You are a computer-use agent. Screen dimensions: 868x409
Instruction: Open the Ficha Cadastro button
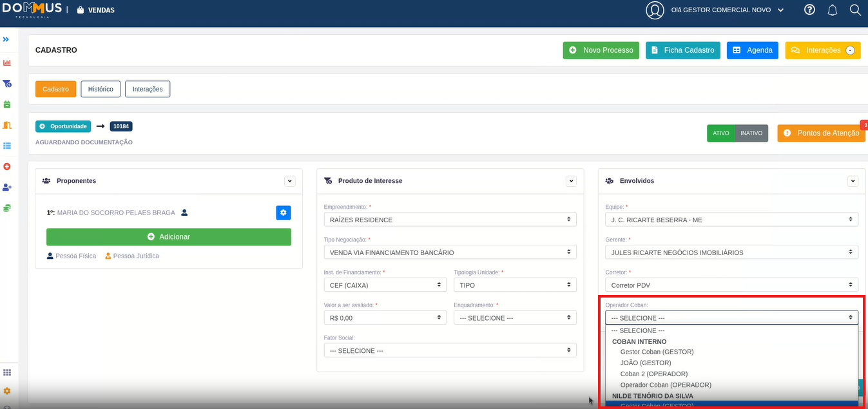[682, 50]
